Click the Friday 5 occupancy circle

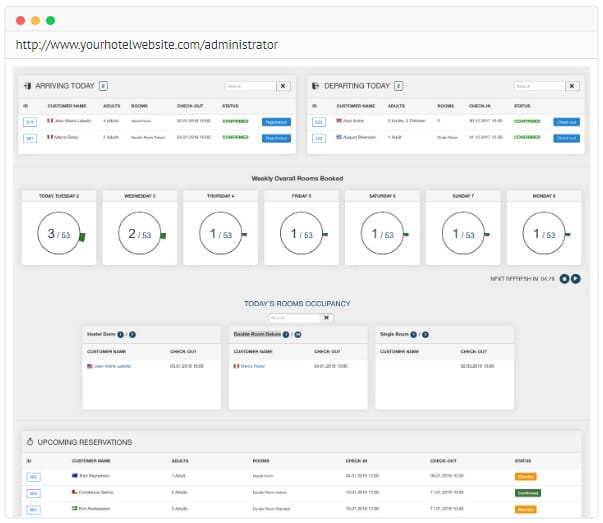pos(302,233)
